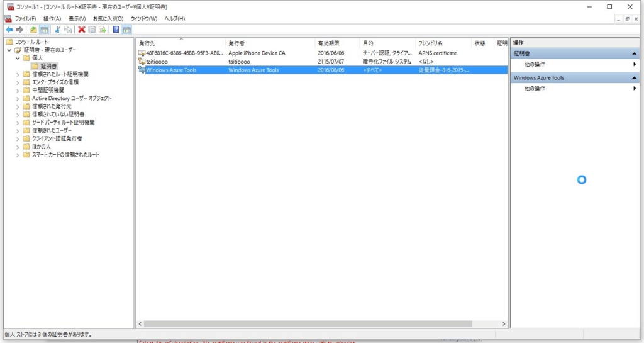Click the 2016/08/06 expiration date cell
This screenshot has width=644, height=343.
click(331, 70)
